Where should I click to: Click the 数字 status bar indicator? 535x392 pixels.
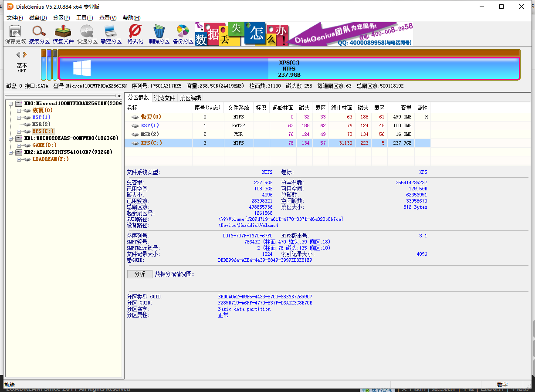click(x=502, y=385)
